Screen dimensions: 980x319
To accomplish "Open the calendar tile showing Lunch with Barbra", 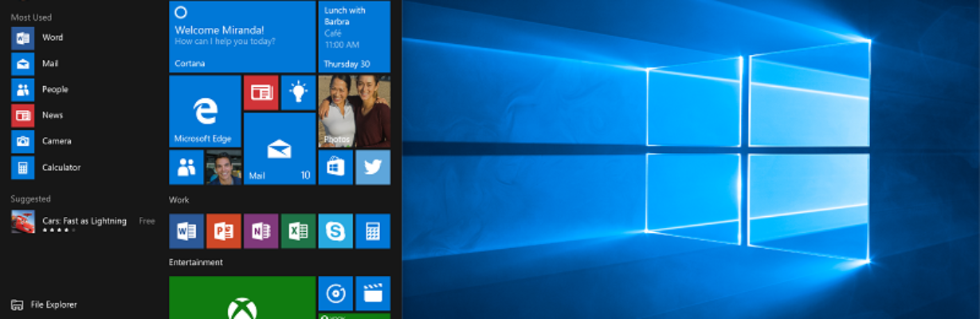I will pos(355,37).
